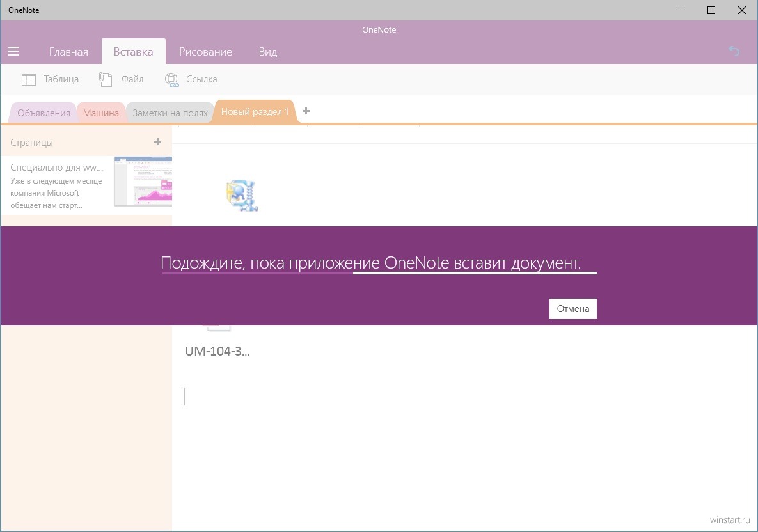Cancel the insertion with Отмена
This screenshot has height=532, width=758.
pos(573,309)
